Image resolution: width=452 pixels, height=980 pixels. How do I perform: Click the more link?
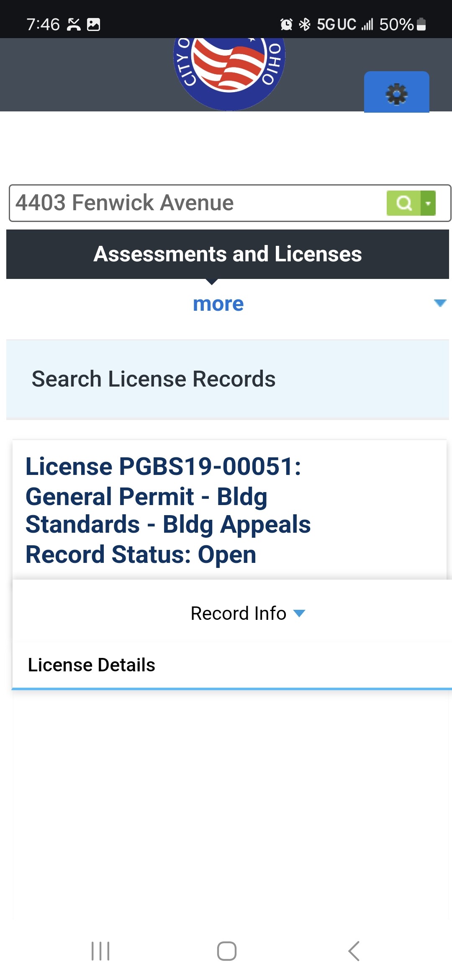coord(218,304)
